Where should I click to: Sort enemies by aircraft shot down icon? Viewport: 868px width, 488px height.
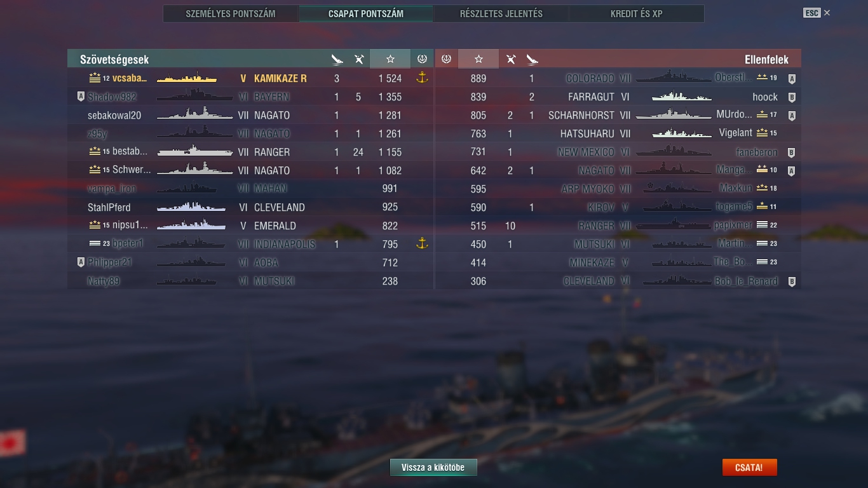point(510,59)
